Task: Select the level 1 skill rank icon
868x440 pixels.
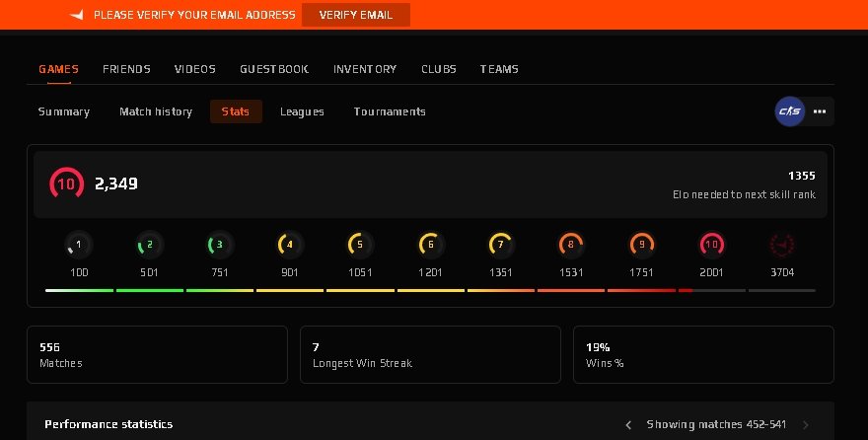Action: point(79,244)
